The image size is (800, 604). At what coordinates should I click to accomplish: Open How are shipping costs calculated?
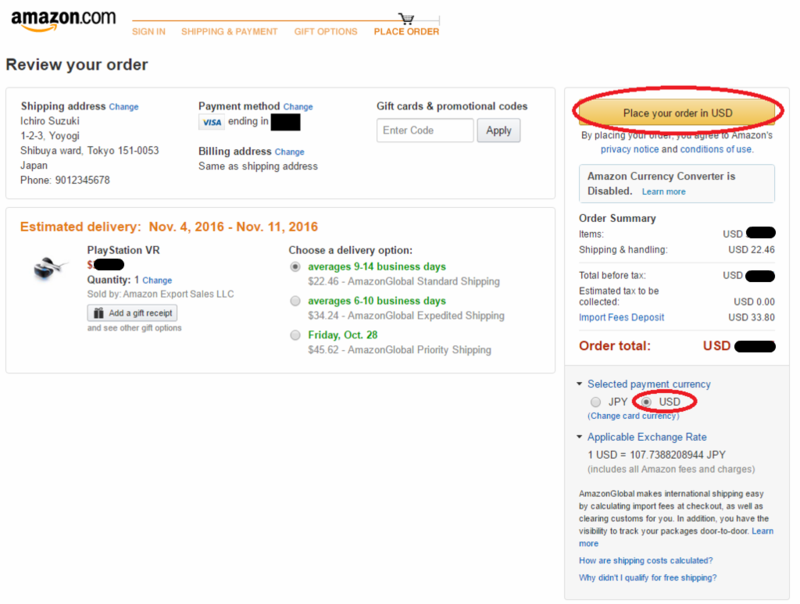[x=645, y=561]
